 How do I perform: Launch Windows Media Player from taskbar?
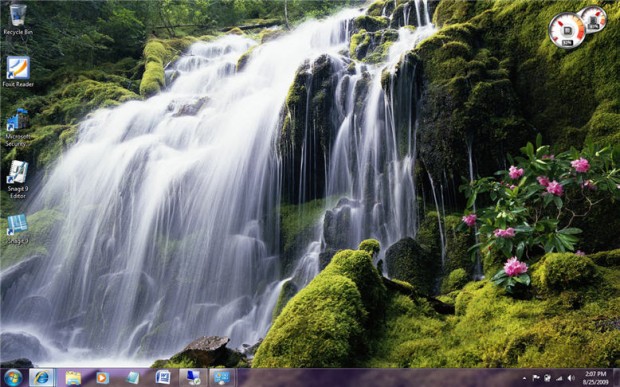point(102,378)
